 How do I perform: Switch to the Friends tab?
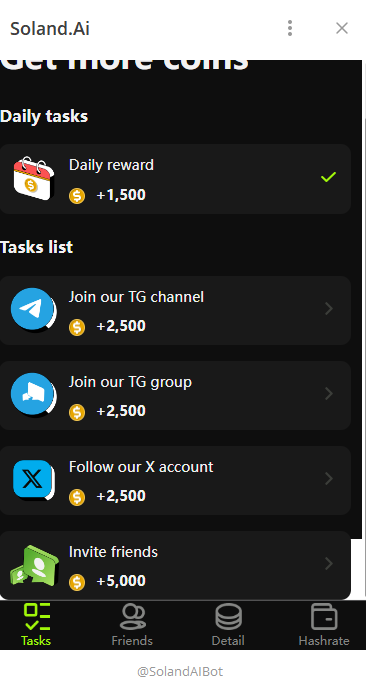point(132,625)
